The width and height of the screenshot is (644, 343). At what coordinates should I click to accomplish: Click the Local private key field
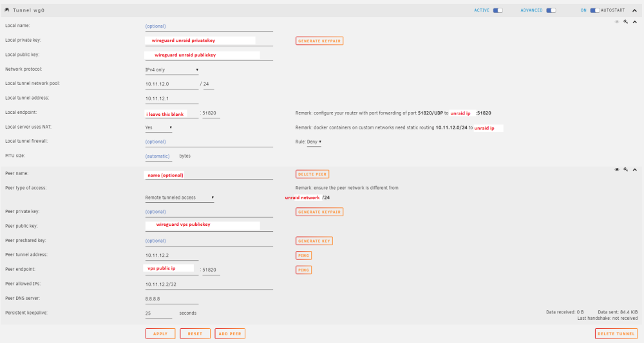(209, 41)
